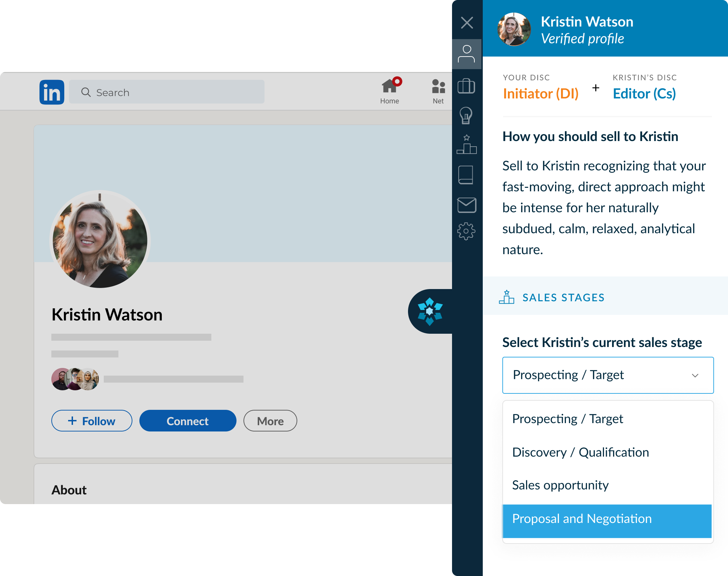Image resolution: width=728 pixels, height=576 pixels.
Task: Click the Follow button
Action: (x=92, y=421)
